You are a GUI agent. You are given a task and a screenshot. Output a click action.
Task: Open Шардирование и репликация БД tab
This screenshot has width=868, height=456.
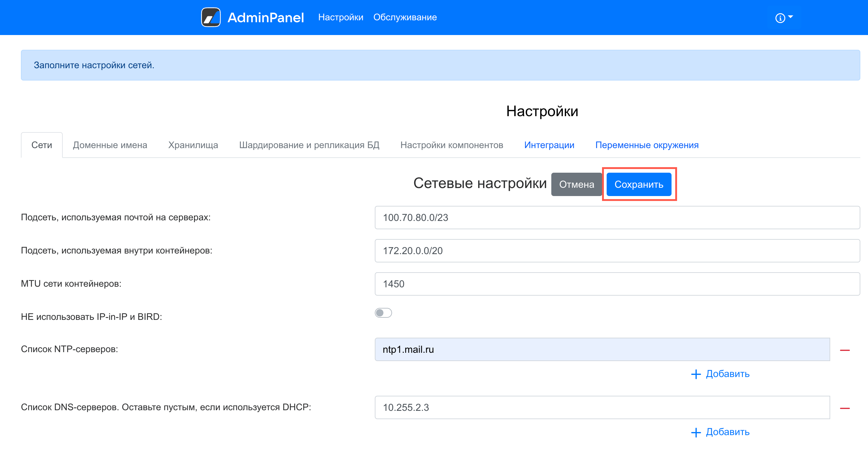tap(309, 145)
